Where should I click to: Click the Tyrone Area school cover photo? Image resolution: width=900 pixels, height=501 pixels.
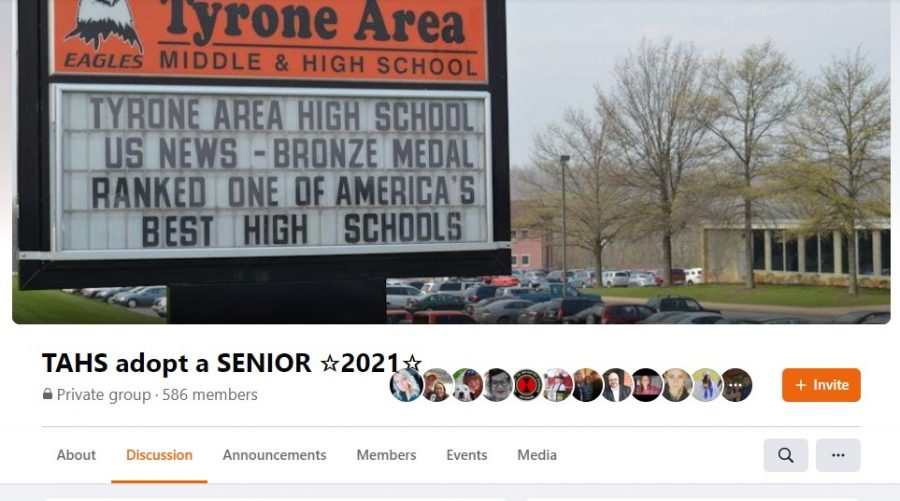[x=451, y=162]
